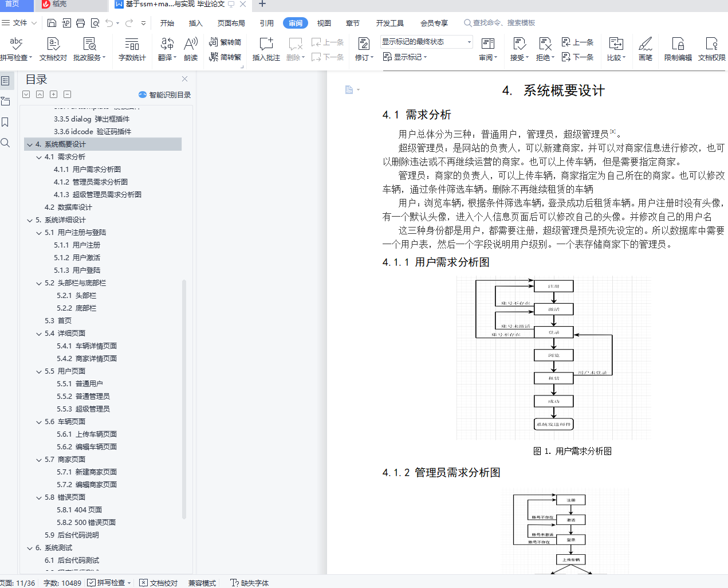Open the 会员专享 tab
Screen dimensions: 728x588
434,23
